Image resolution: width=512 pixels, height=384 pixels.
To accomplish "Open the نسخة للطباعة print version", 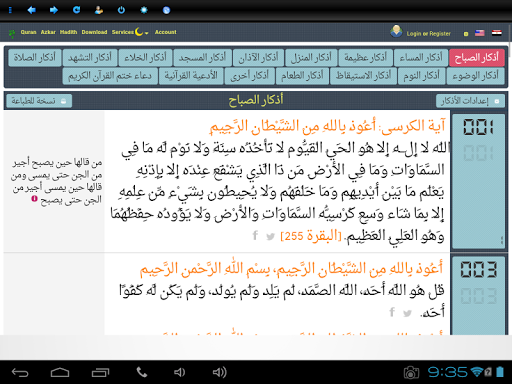I will pyautogui.click(x=39, y=101).
